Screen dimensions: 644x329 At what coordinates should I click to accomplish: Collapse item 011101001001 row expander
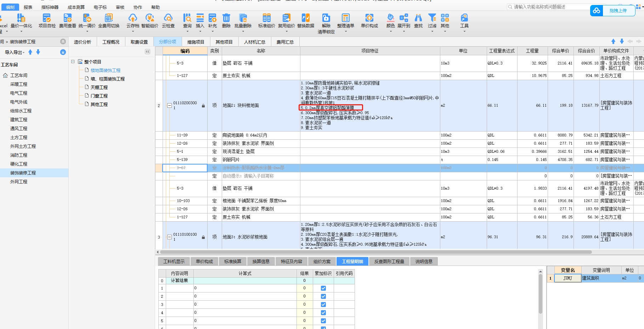(x=169, y=237)
